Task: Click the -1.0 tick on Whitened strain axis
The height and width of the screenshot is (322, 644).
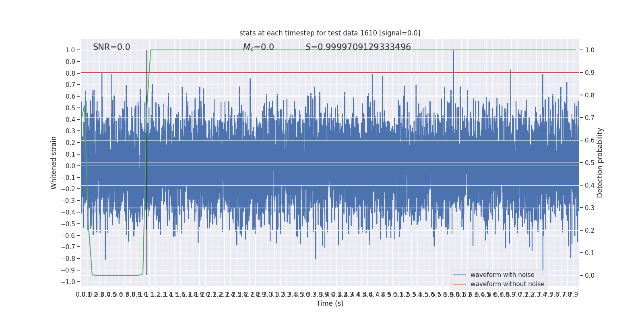Action: (x=68, y=282)
